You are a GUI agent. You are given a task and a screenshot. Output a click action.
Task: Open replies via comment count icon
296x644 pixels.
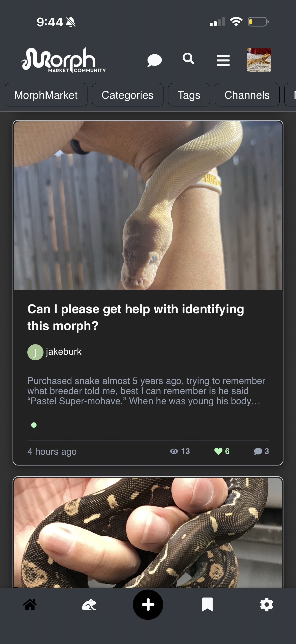tap(261, 451)
